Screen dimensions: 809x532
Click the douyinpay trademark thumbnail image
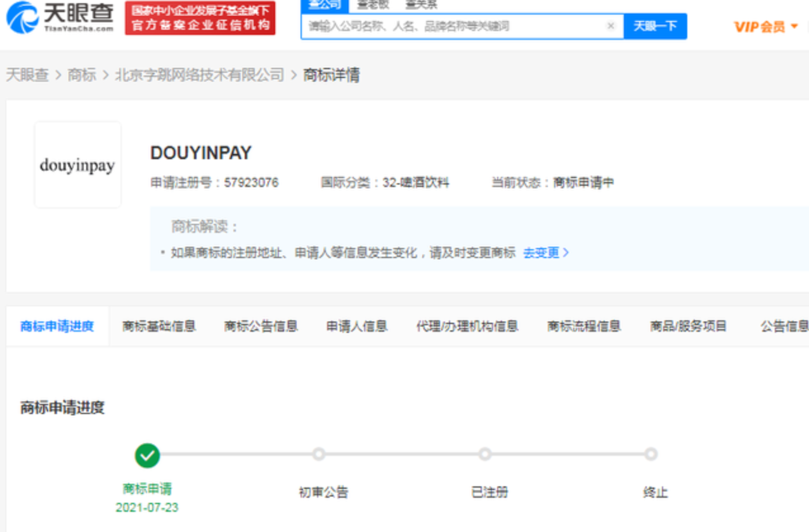click(x=77, y=165)
